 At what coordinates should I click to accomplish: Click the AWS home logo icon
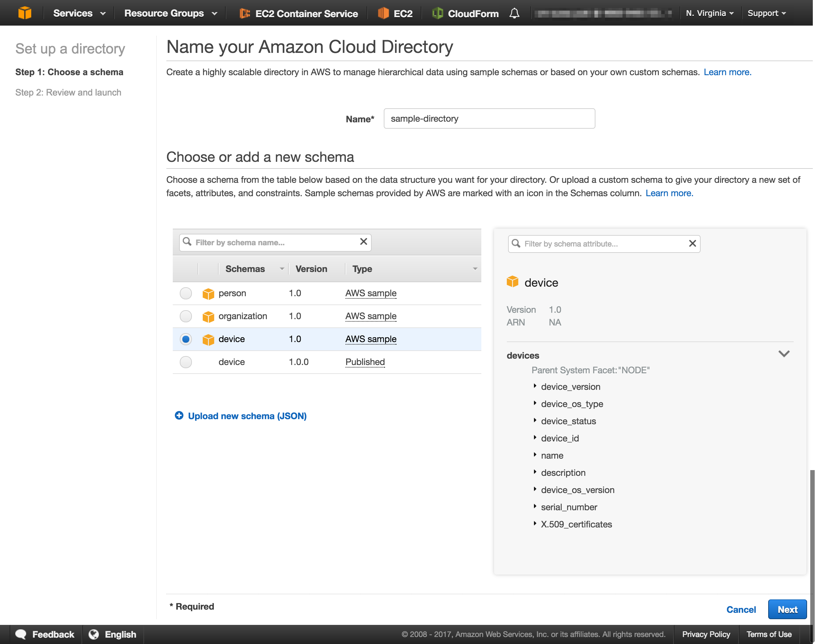[x=25, y=12]
